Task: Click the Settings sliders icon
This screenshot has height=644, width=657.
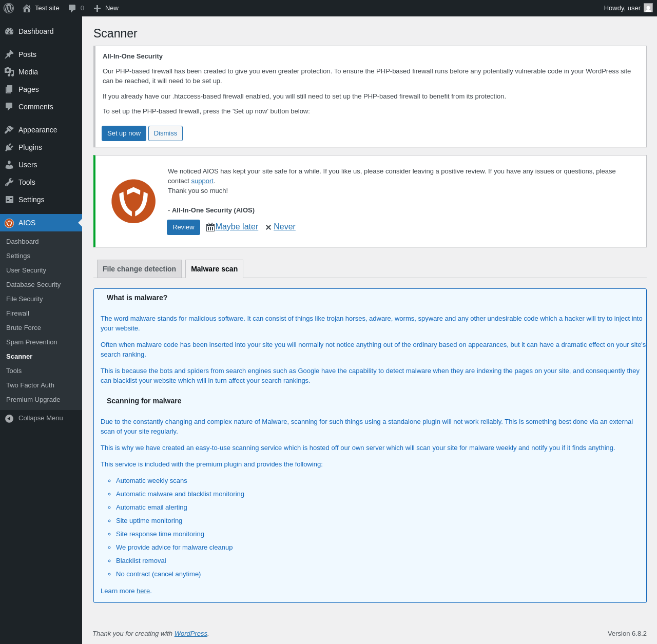Action: 9,200
